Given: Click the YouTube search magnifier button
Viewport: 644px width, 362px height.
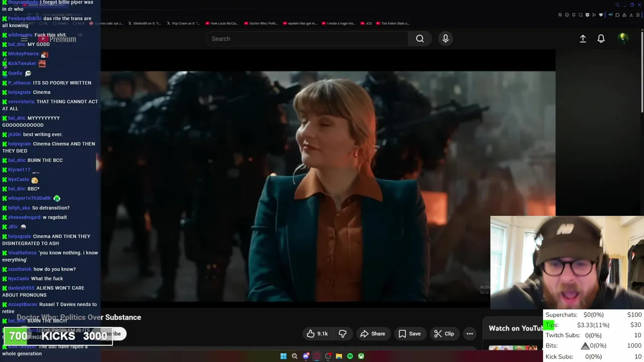Looking at the screenshot, I should pyautogui.click(x=420, y=39).
